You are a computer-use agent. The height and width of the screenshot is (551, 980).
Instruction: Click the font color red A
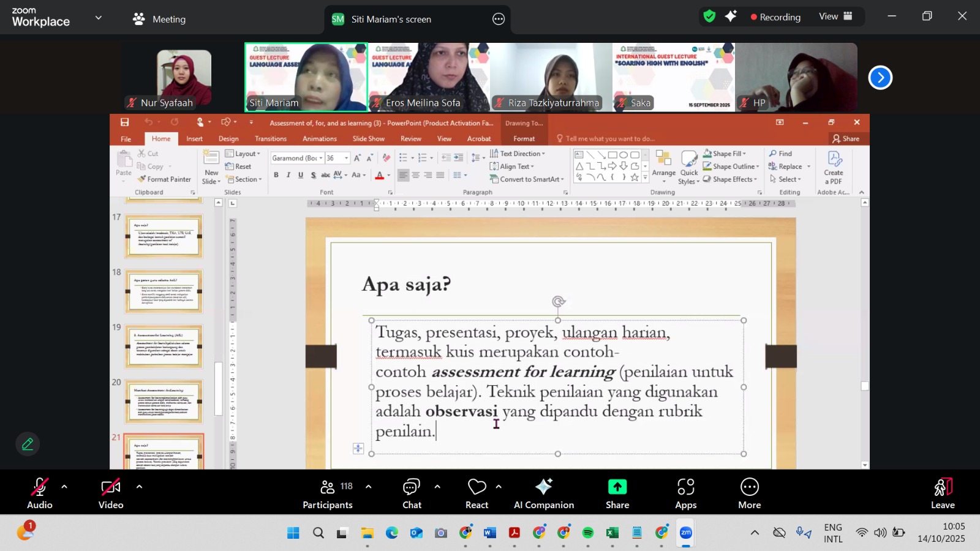pyautogui.click(x=379, y=176)
